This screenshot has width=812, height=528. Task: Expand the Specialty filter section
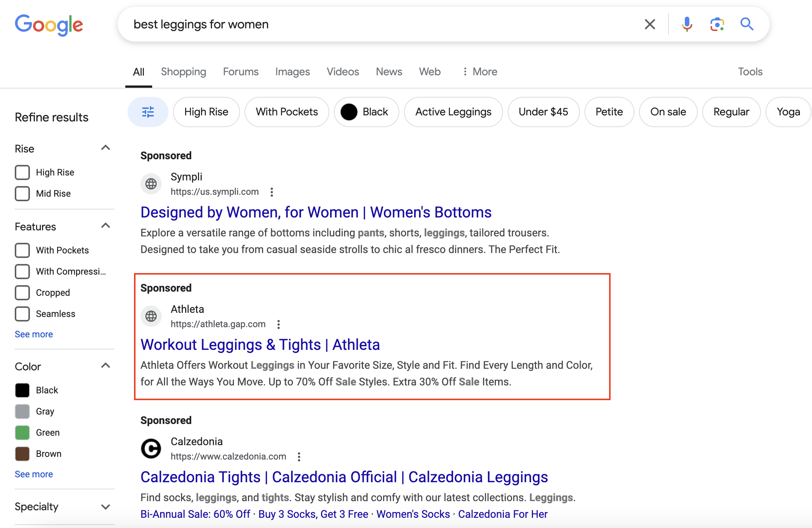[106, 506]
